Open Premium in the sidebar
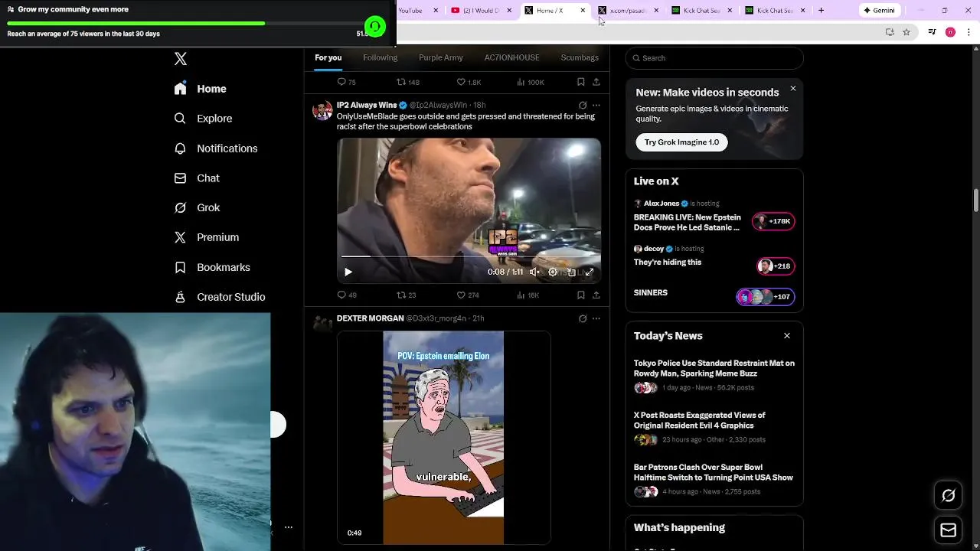This screenshot has height=551, width=980. pyautogui.click(x=206, y=237)
